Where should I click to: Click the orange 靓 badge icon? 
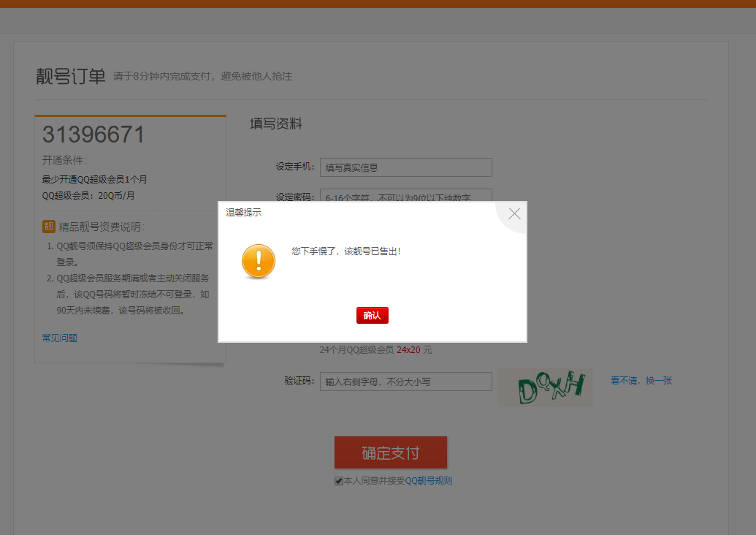coord(49,227)
